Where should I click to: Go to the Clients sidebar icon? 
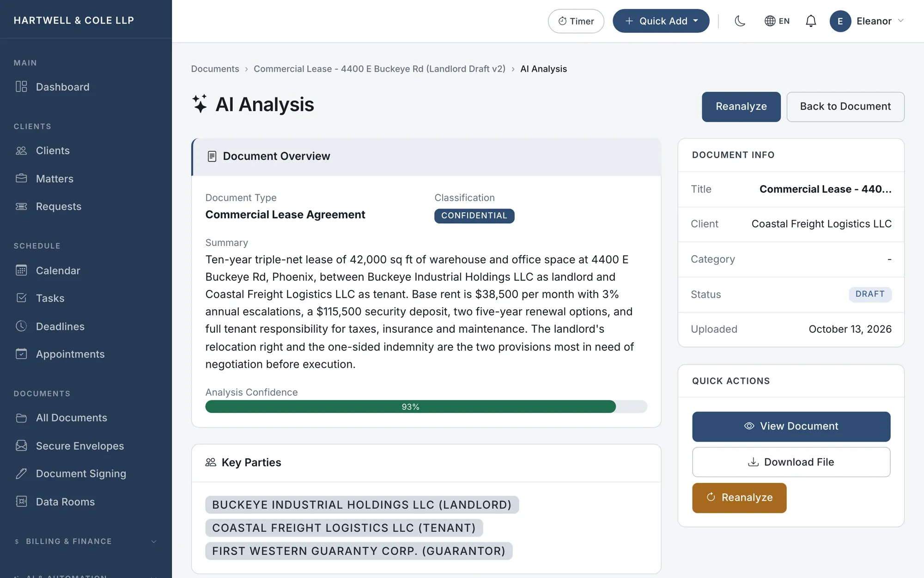coord(21,151)
